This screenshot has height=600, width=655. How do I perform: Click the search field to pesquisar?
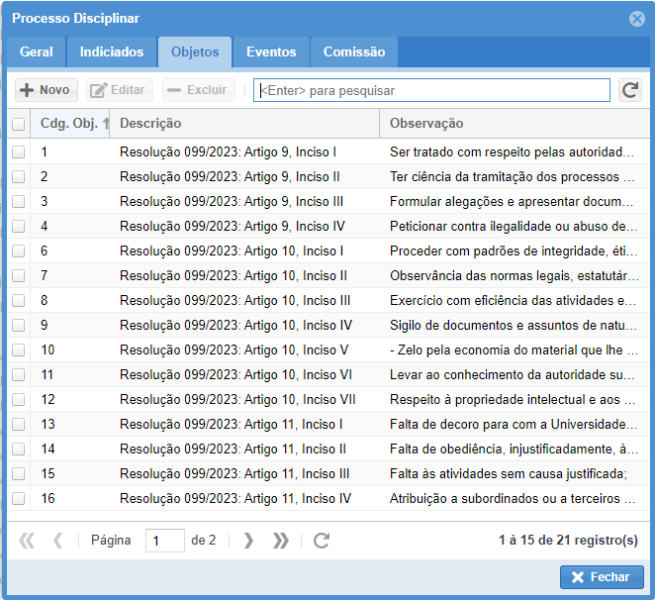(x=431, y=90)
